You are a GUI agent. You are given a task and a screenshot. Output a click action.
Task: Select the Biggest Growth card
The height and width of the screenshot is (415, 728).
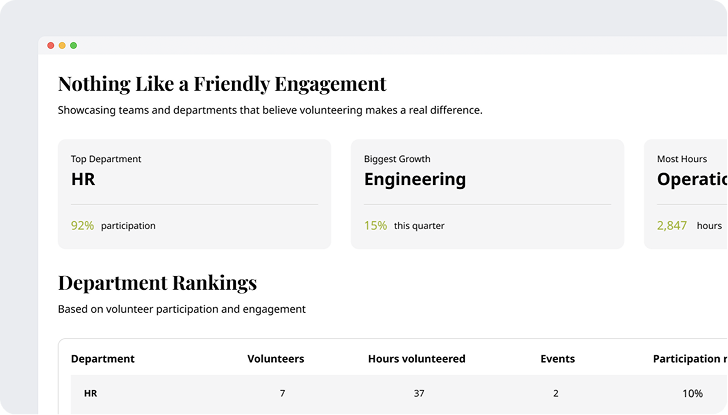coord(487,193)
